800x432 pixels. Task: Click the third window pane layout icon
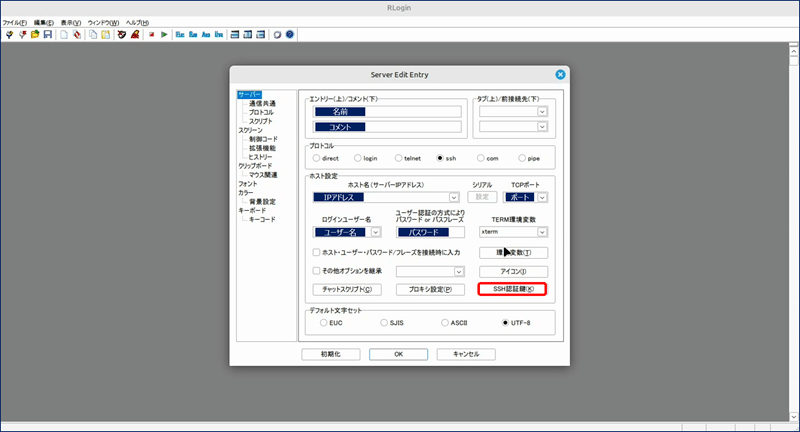(x=260, y=35)
